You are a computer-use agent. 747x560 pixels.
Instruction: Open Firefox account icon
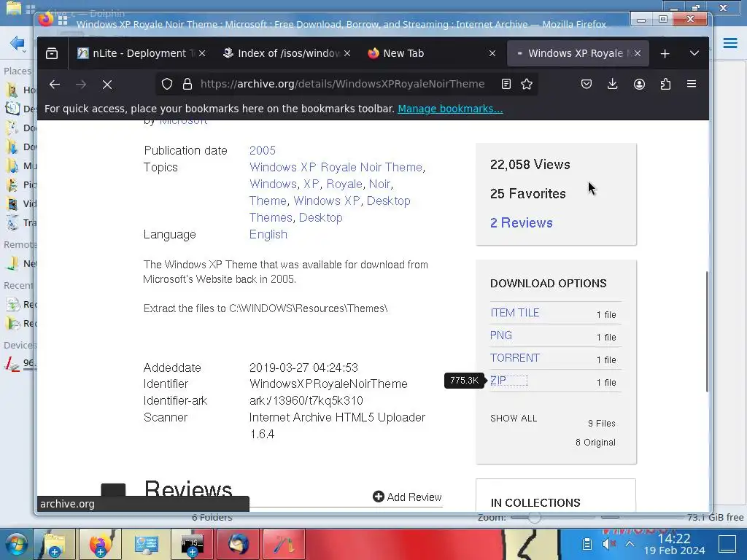[x=639, y=85]
